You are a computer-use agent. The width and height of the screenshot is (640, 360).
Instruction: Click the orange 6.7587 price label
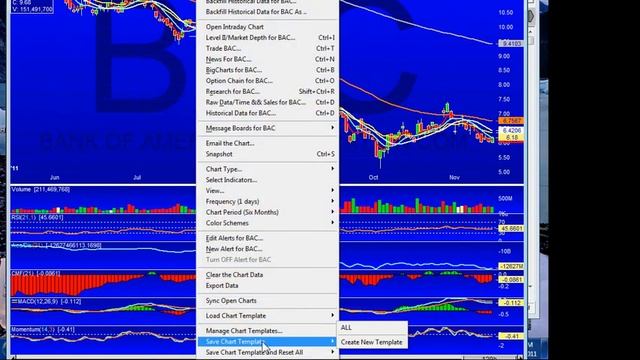[x=511, y=121]
